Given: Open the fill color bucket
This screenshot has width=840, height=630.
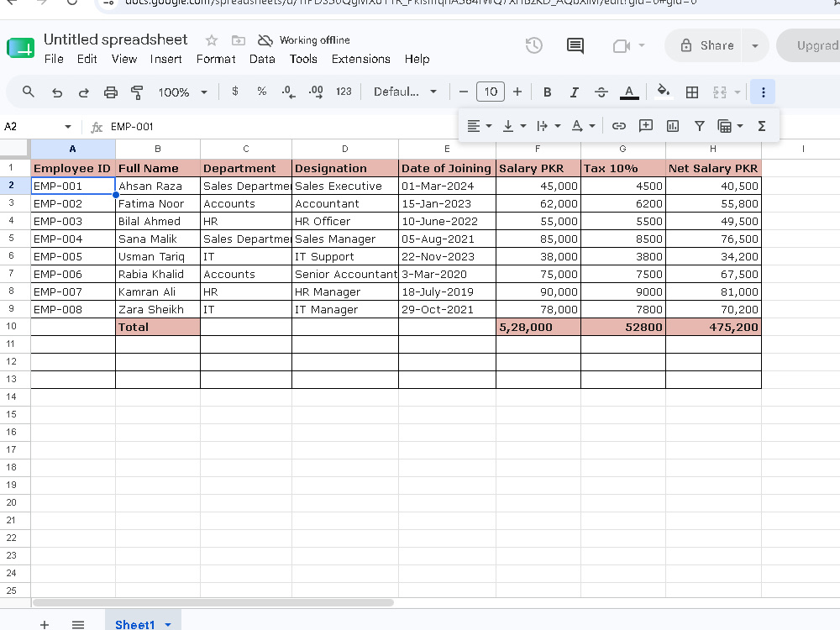Looking at the screenshot, I should point(664,92).
